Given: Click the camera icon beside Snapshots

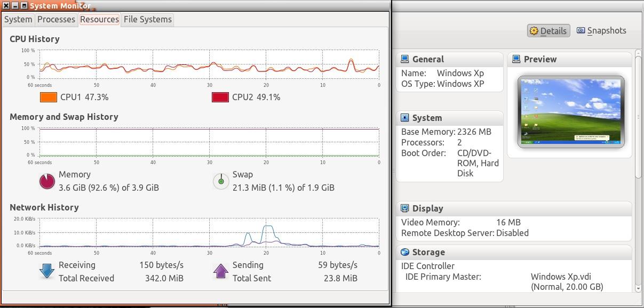Looking at the screenshot, I should (581, 30).
